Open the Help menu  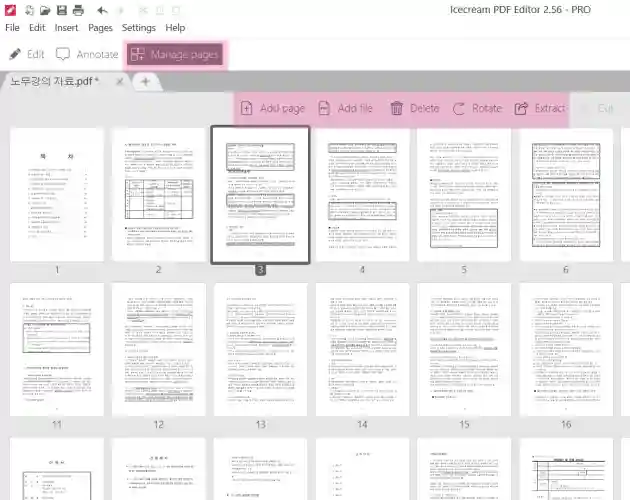[x=175, y=28]
